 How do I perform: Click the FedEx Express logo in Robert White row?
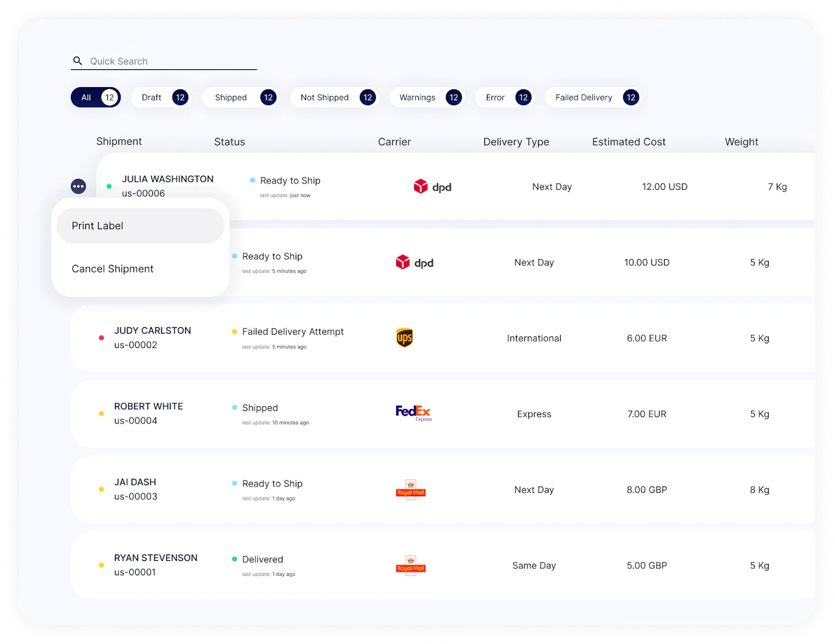click(x=413, y=413)
